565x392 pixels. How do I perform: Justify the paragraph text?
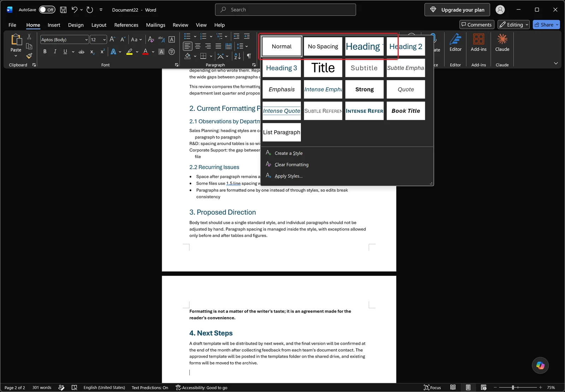[x=218, y=46]
